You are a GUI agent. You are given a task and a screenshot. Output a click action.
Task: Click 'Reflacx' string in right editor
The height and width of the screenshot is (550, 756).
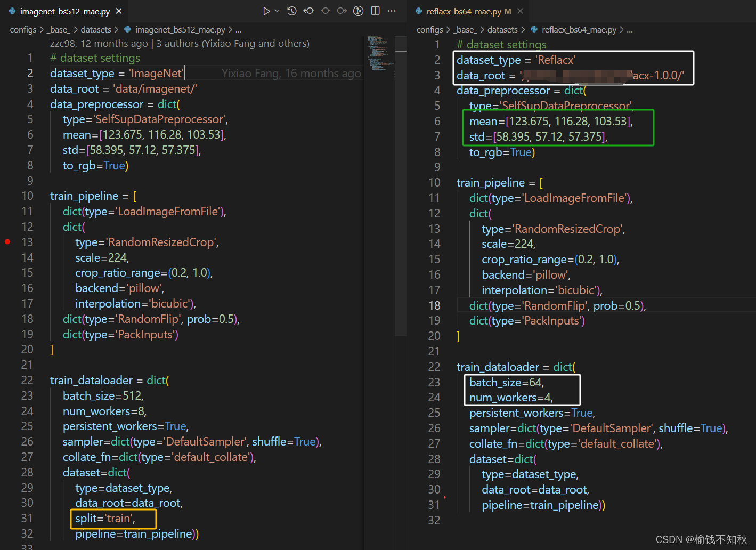(555, 60)
